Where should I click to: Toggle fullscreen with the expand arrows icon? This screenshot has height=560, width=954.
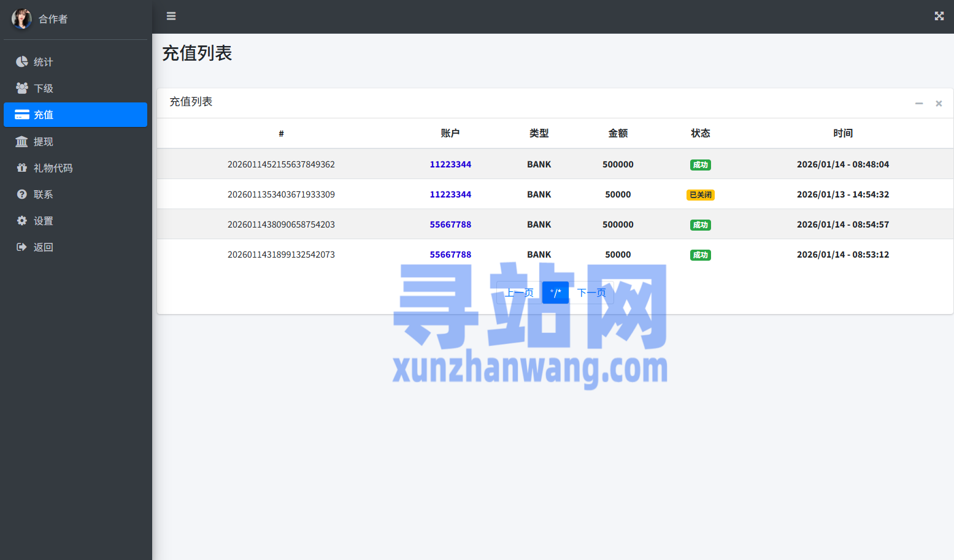(x=939, y=16)
